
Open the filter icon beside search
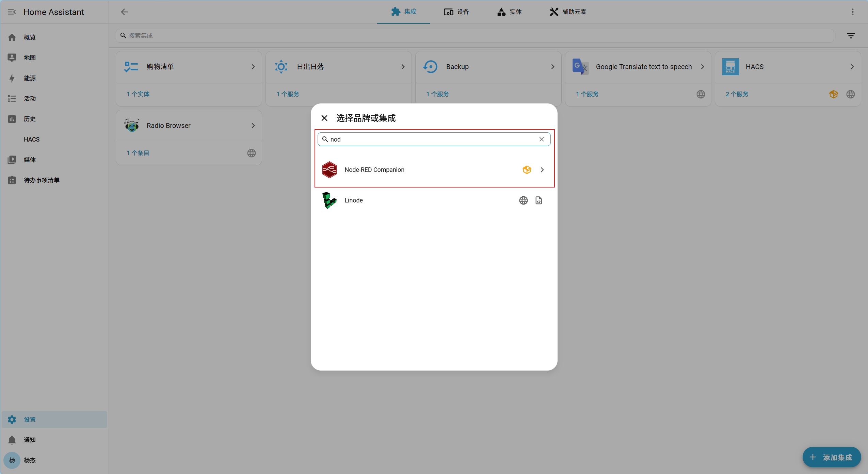click(851, 36)
